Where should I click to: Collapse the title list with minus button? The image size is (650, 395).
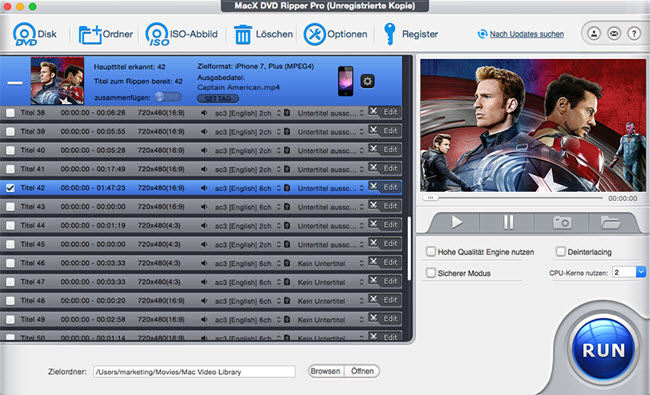click(x=15, y=83)
